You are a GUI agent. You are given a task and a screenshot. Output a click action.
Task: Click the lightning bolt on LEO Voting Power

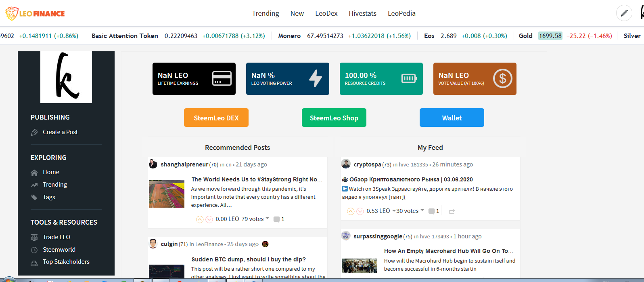[x=316, y=78]
